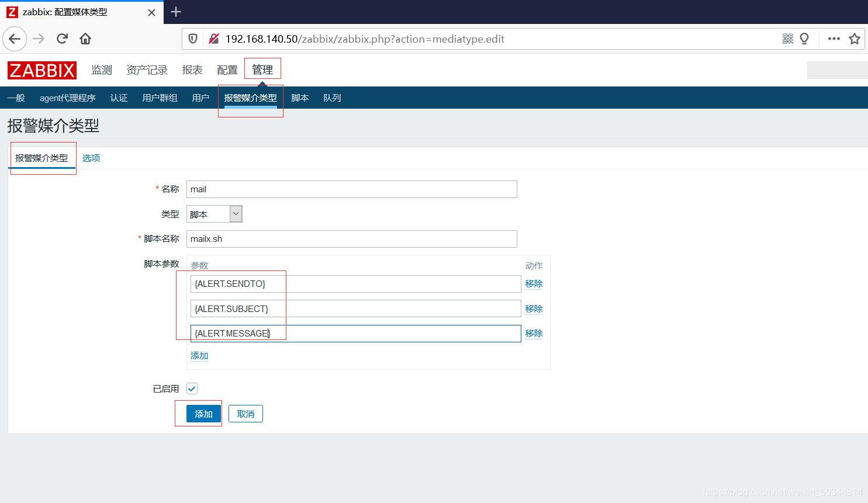Open a new browser tab
This screenshot has width=868, height=503.
176,12
